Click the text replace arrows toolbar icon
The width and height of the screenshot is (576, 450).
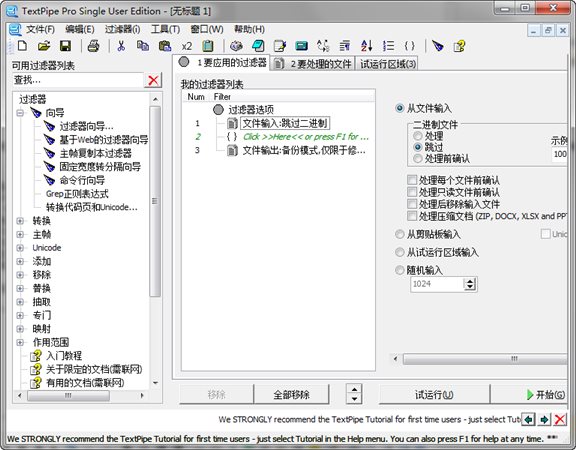coord(323,46)
